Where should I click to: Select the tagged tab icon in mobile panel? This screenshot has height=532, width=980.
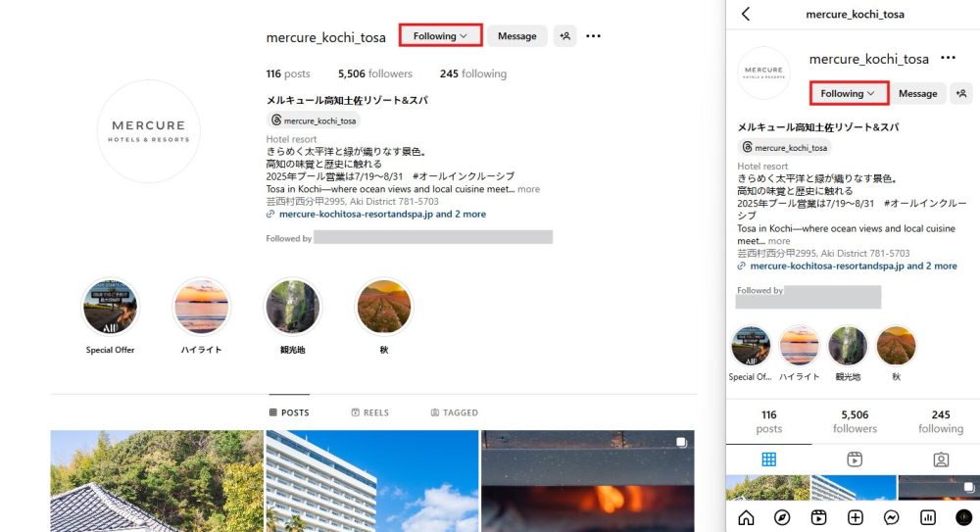point(941,459)
